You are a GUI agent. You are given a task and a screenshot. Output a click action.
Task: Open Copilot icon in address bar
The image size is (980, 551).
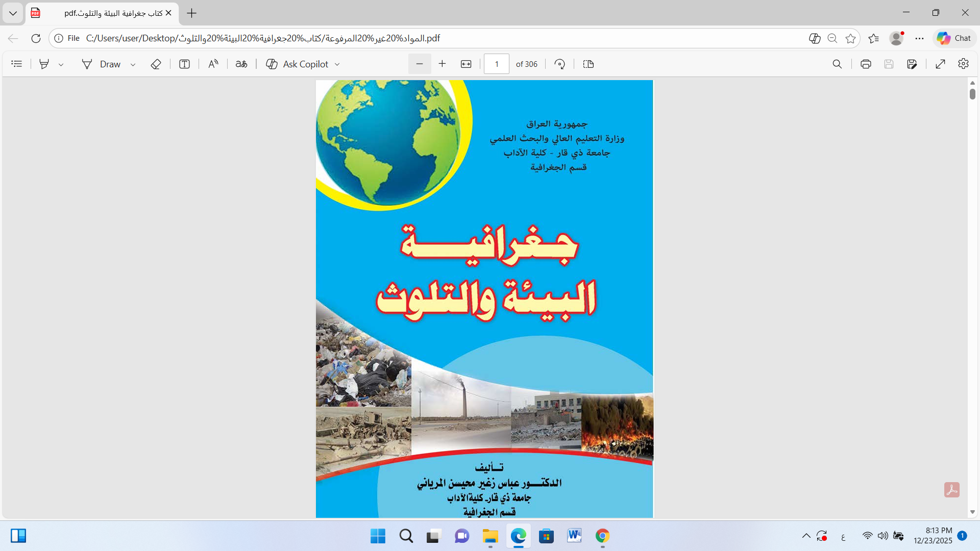[x=815, y=38]
